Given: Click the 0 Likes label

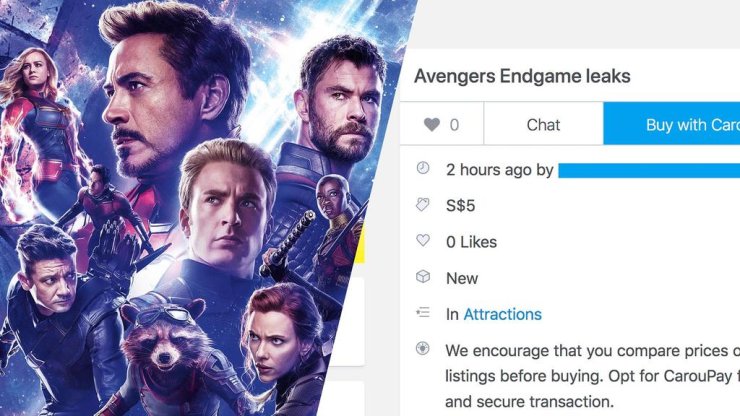Looking at the screenshot, I should [x=471, y=242].
